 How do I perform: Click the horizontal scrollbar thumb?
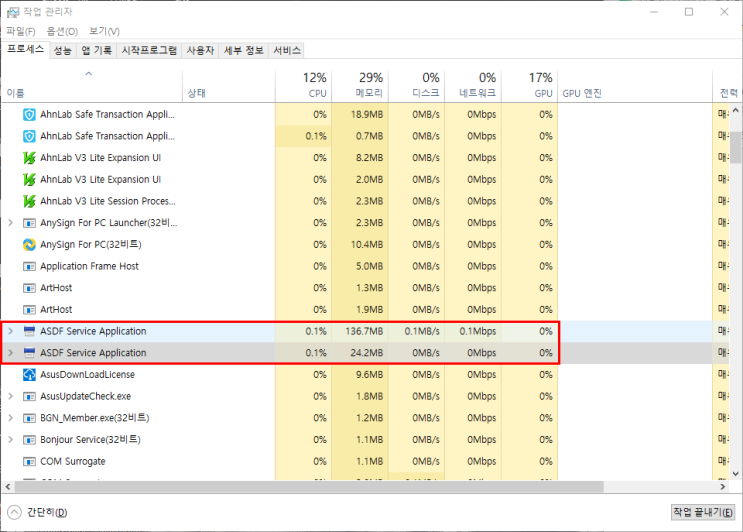click(x=309, y=487)
